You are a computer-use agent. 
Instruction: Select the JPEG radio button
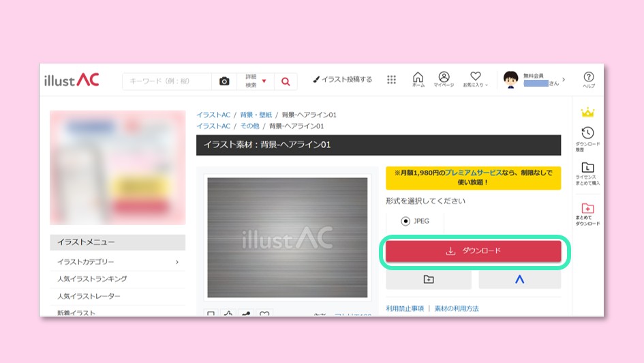point(405,221)
